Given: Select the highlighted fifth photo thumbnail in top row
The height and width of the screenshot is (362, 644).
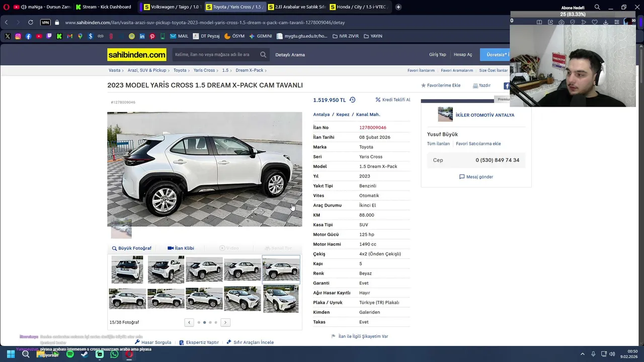Looking at the screenshot, I should [x=281, y=269].
